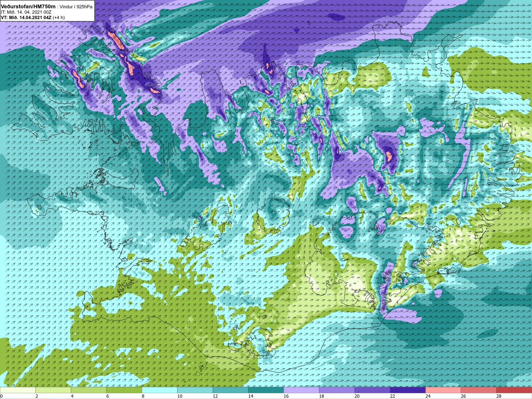The width and height of the screenshot is (532, 399).
Task: Pick the medium teal 12–14 legend swatch
Action: coord(230,390)
